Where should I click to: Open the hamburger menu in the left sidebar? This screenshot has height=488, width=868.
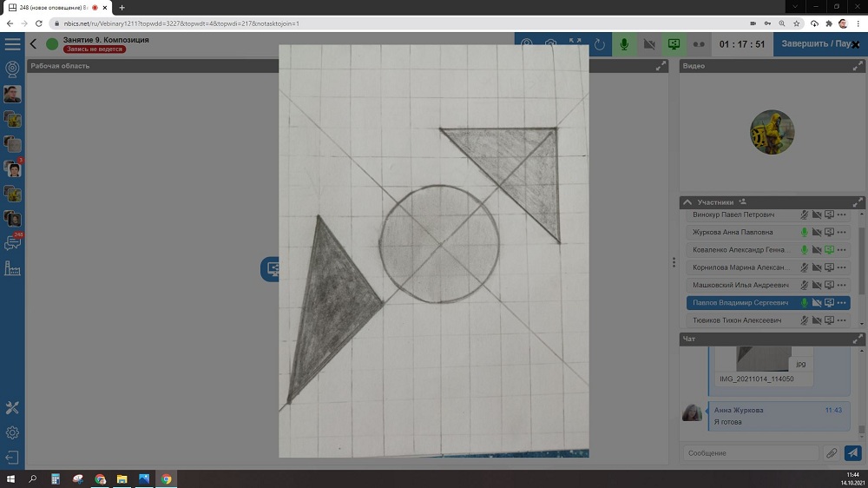point(12,43)
